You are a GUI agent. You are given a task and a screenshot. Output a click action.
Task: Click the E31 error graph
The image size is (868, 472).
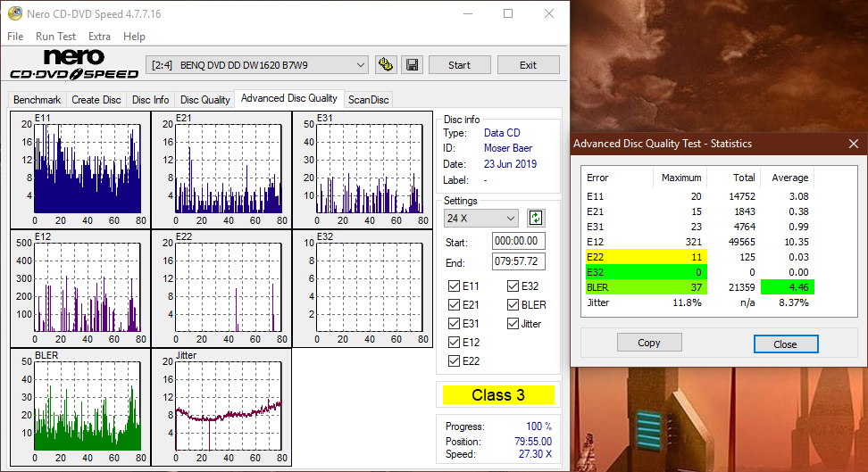363,170
